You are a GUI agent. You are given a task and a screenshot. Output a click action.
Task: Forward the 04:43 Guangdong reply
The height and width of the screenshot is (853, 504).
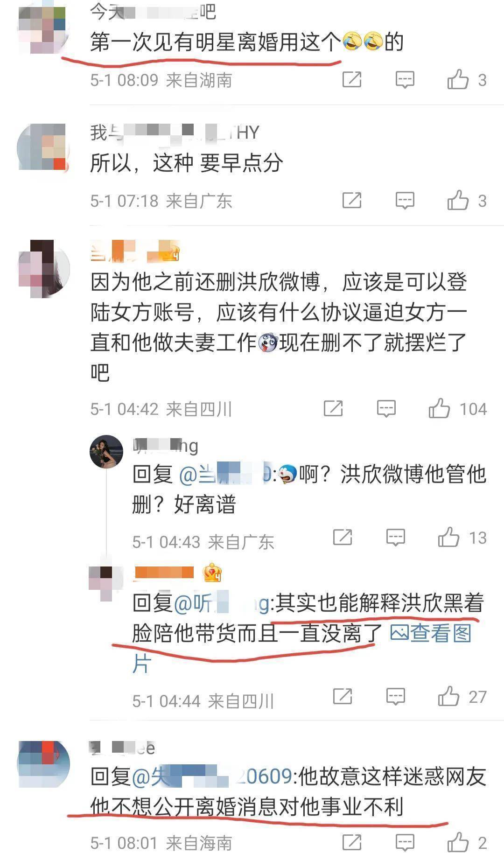[x=343, y=537]
